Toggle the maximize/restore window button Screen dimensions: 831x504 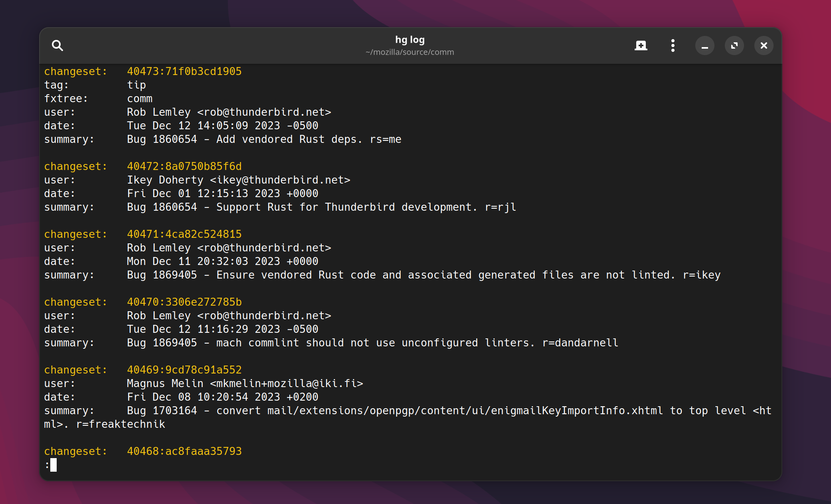click(x=734, y=45)
